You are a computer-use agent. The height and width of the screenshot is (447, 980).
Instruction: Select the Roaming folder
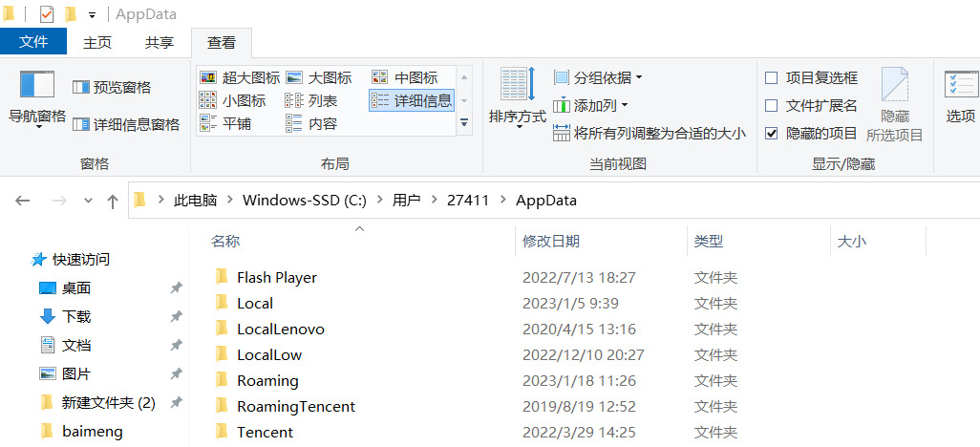point(256,381)
